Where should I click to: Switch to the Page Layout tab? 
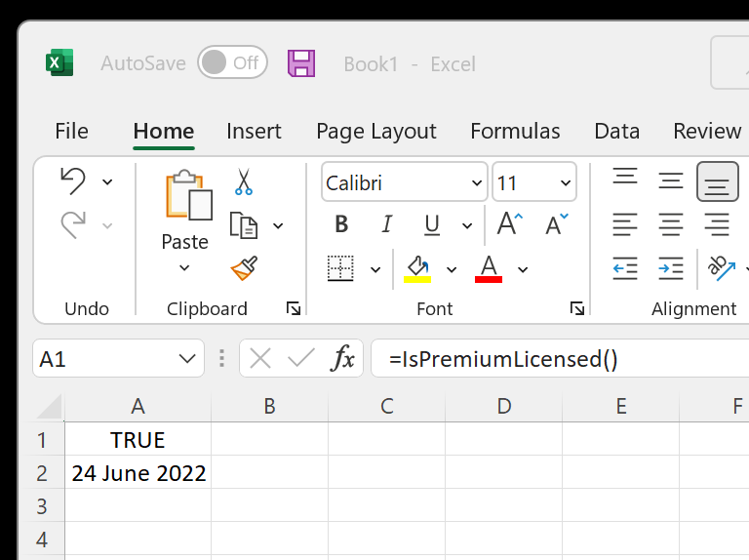[x=376, y=132]
